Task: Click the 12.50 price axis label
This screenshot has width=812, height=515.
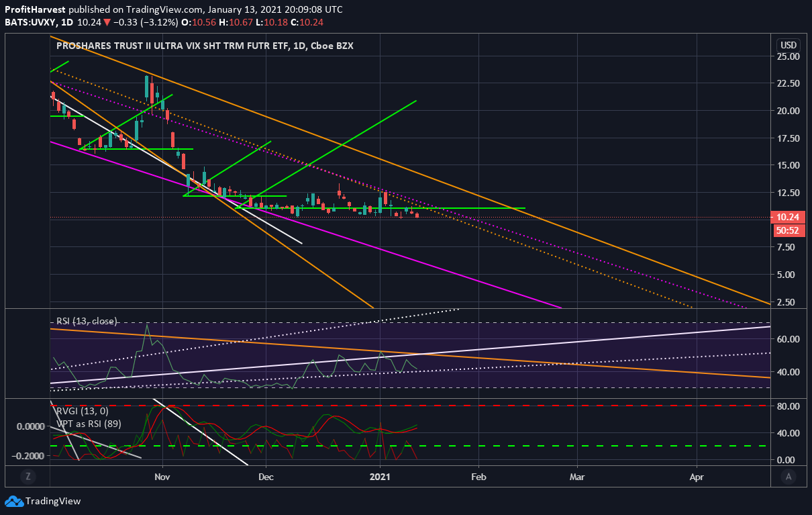Action: [x=789, y=193]
